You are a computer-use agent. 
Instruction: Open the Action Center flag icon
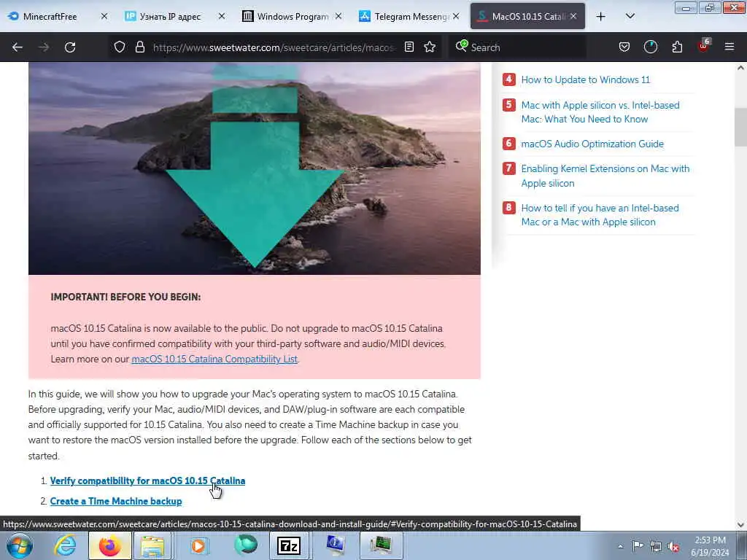pos(638,545)
